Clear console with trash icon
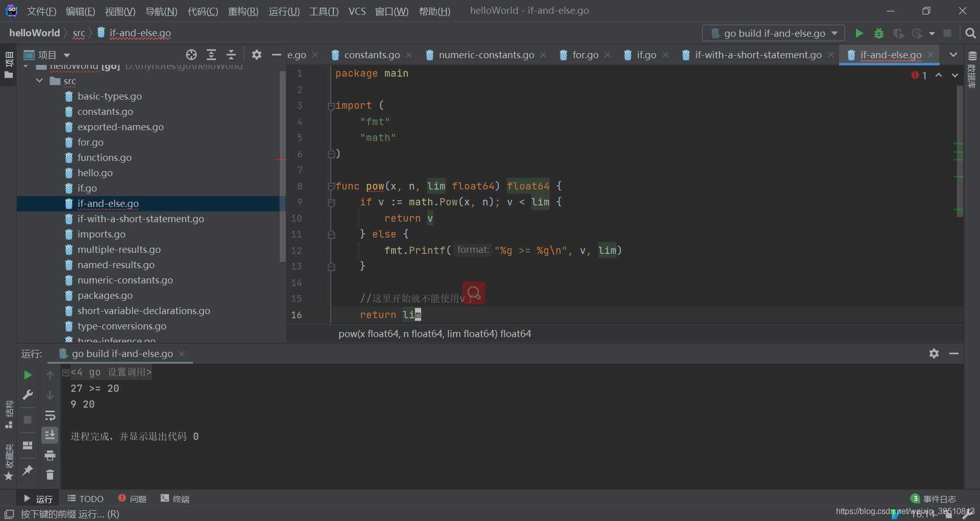The height and width of the screenshot is (521, 980). [x=50, y=475]
